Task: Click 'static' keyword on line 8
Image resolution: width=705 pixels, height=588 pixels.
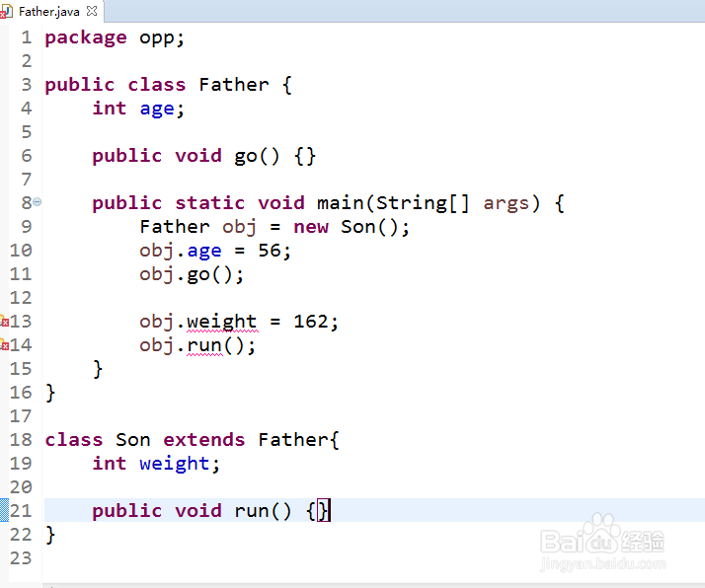Action: (x=209, y=203)
